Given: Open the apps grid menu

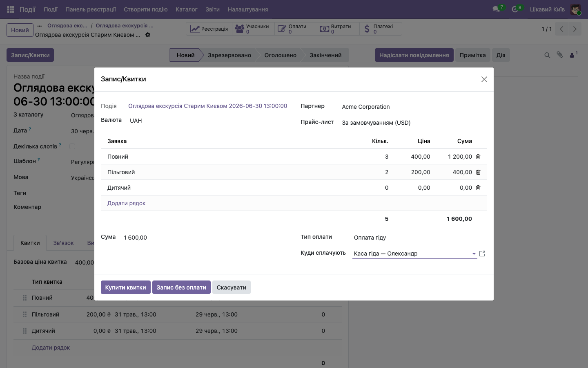Looking at the screenshot, I should tap(11, 9).
